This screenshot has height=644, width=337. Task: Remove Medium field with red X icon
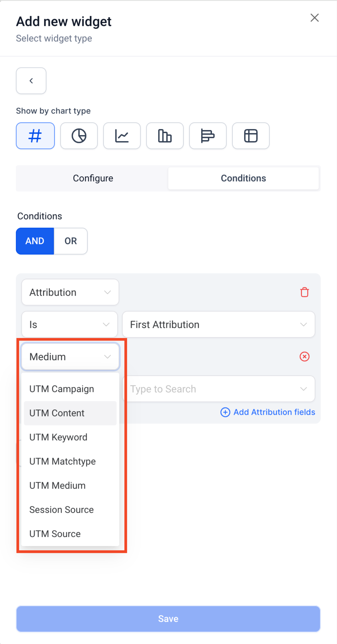coord(304,357)
